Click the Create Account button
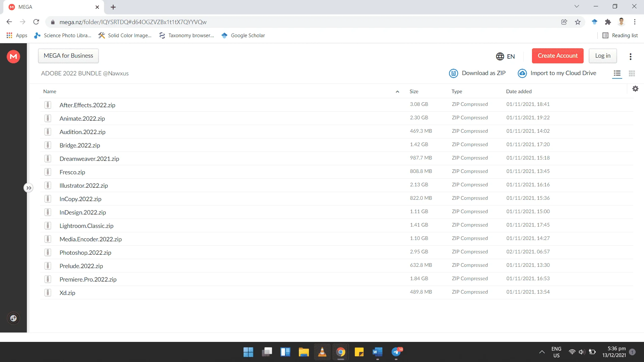Image resolution: width=644 pixels, height=362 pixels. click(x=558, y=56)
